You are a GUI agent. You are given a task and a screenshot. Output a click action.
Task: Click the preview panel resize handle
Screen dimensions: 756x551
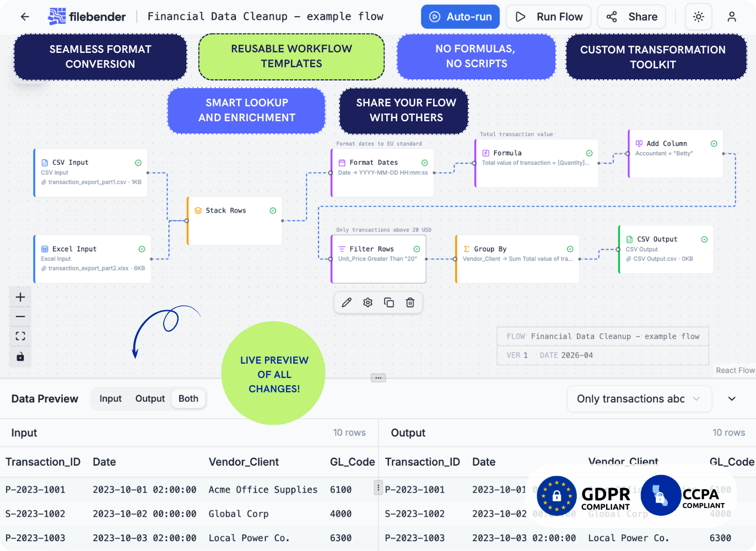pos(378,378)
